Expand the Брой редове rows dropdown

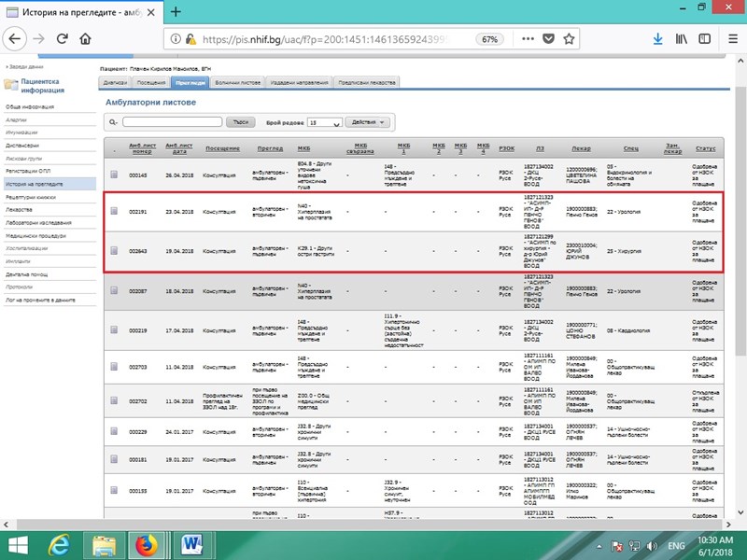(x=324, y=122)
